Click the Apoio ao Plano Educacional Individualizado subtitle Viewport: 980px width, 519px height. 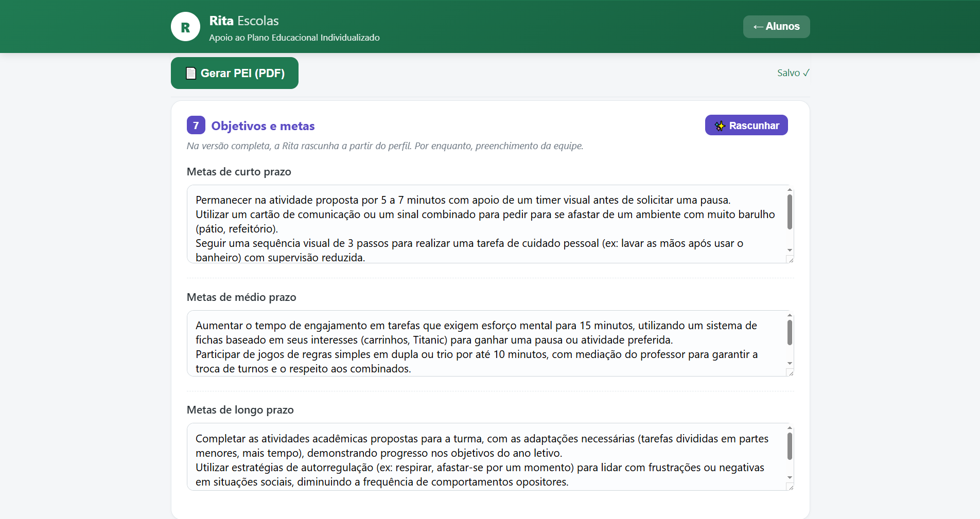point(294,38)
